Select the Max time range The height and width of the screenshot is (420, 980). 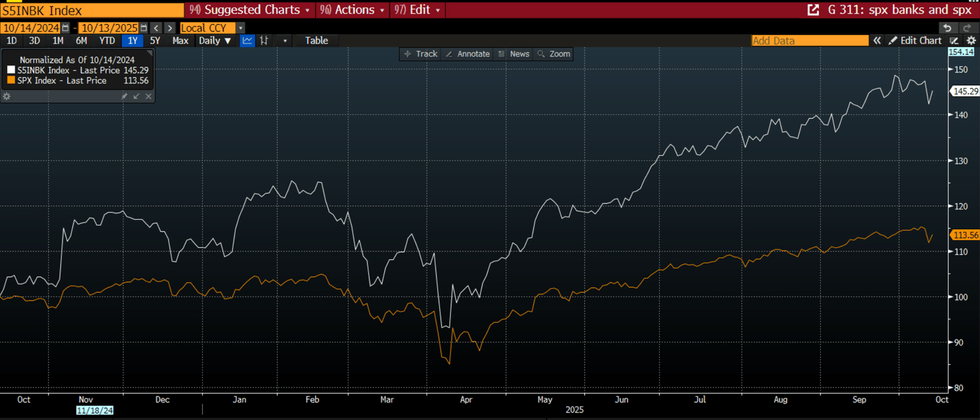(x=181, y=40)
